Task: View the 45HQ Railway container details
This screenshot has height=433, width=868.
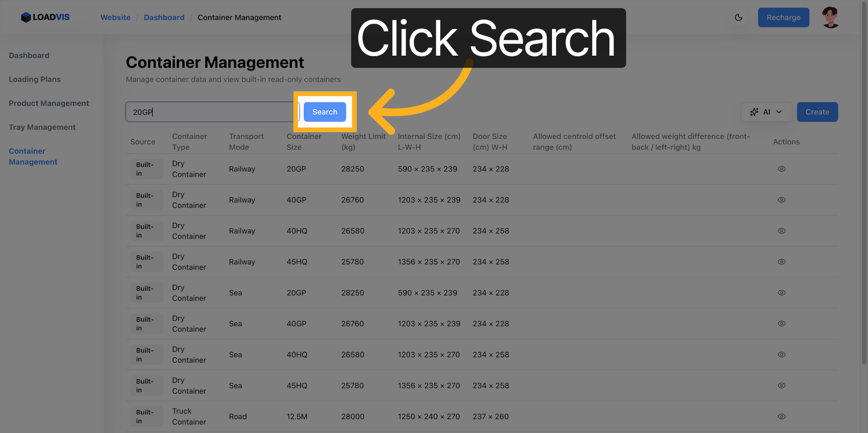Action: coord(782,262)
